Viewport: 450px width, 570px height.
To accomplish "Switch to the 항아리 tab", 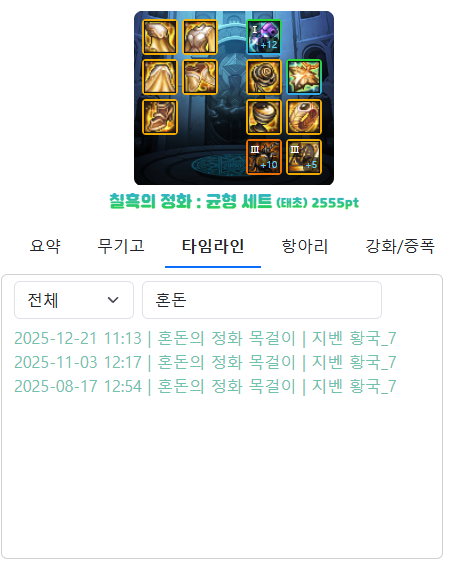I will pos(305,246).
